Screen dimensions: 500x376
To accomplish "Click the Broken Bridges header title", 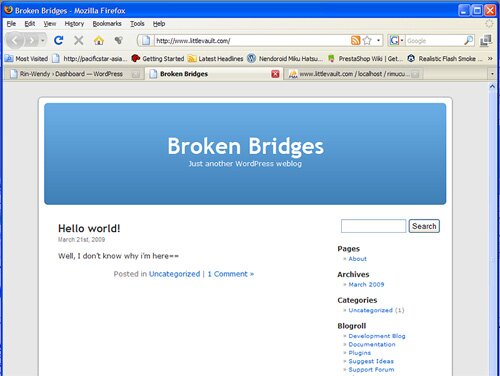I will pyautogui.click(x=245, y=146).
